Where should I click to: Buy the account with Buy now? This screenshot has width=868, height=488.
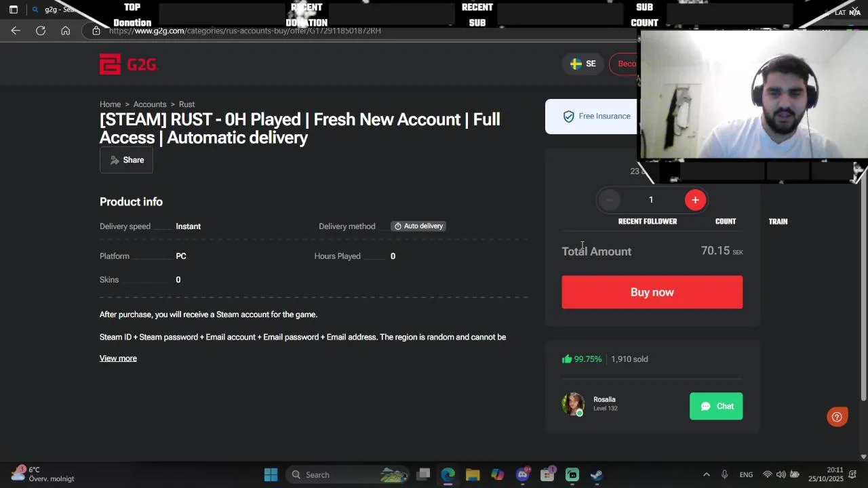[652, 292]
